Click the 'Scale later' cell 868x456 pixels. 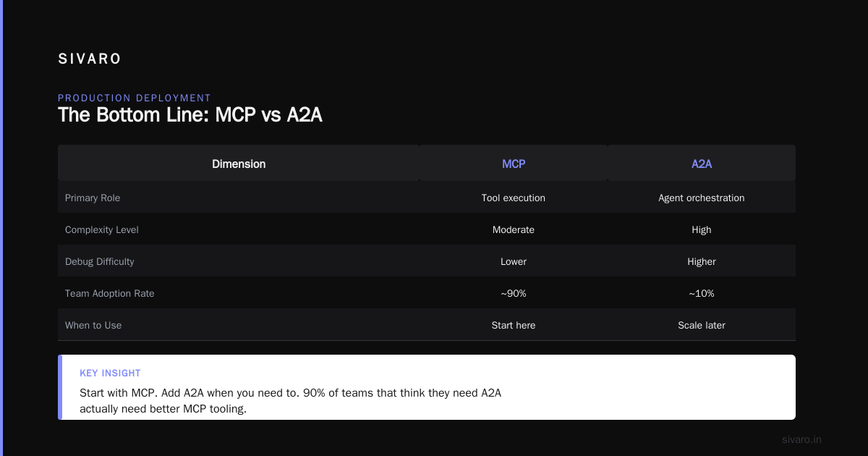[x=702, y=325]
